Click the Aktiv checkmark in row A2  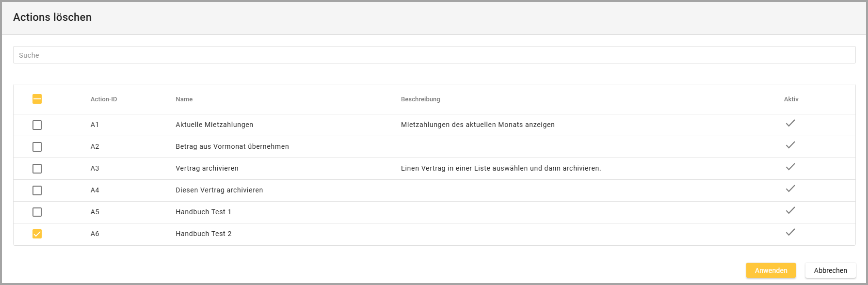point(790,145)
